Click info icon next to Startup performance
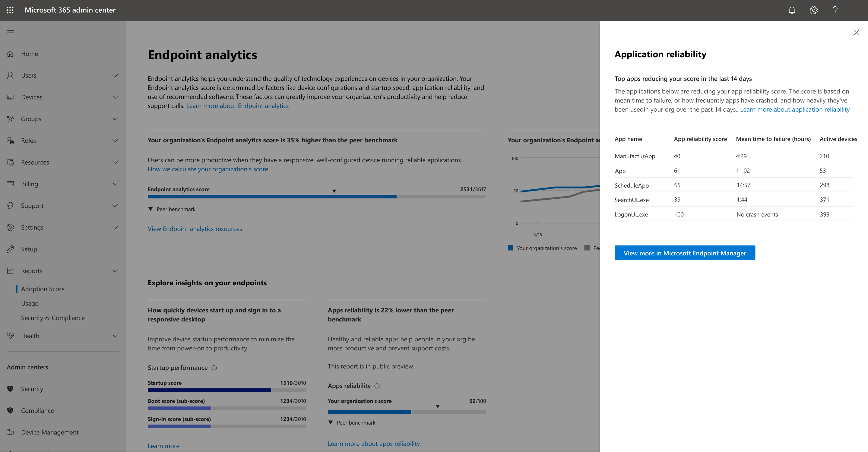The height and width of the screenshot is (452, 868). [214, 368]
